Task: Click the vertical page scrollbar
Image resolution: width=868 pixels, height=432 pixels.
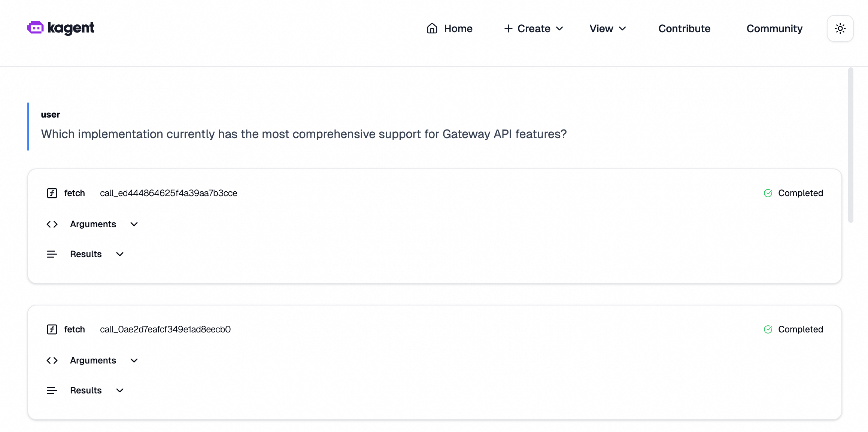Action: click(850, 145)
